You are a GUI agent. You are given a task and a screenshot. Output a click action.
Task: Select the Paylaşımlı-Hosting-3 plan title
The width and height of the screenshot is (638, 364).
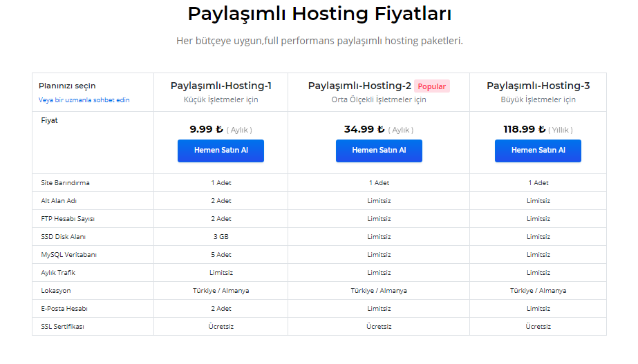click(538, 86)
